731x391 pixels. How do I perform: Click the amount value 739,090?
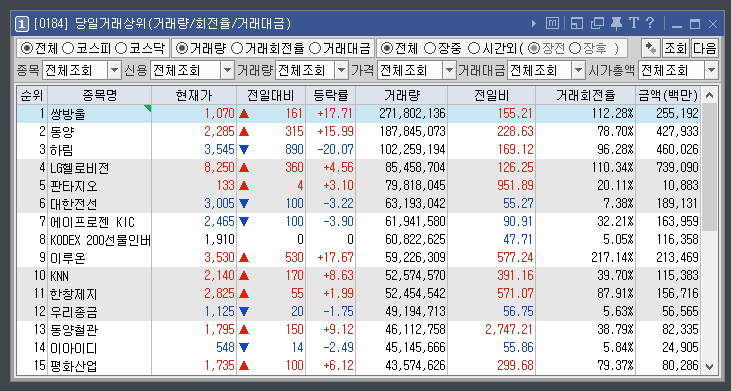676,168
